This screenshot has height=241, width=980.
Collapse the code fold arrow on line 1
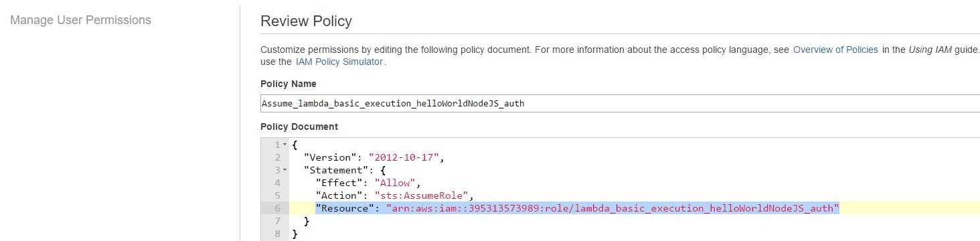pos(285,145)
